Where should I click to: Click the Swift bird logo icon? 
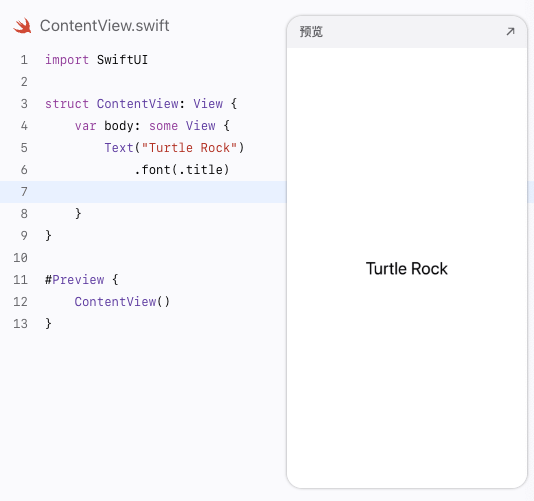(x=22, y=26)
